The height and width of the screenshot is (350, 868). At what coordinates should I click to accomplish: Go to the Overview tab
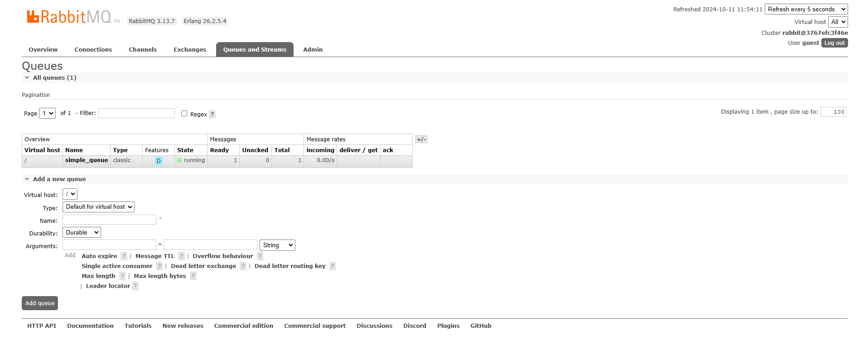[x=43, y=50]
